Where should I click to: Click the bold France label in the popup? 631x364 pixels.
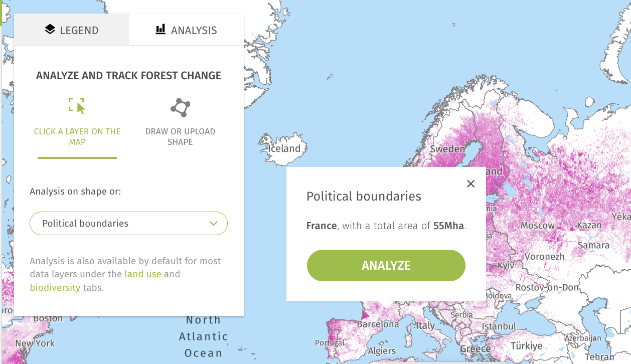[x=321, y=226]
